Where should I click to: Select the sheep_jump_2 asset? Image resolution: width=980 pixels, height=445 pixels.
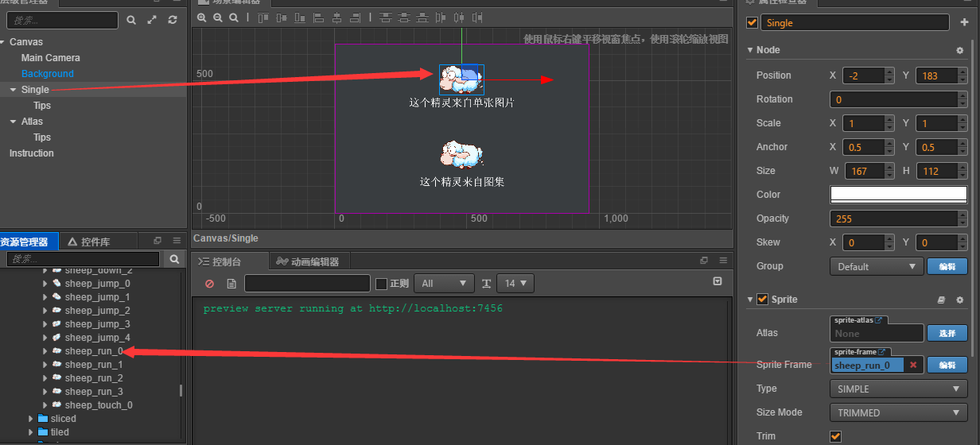coord(97,311)
